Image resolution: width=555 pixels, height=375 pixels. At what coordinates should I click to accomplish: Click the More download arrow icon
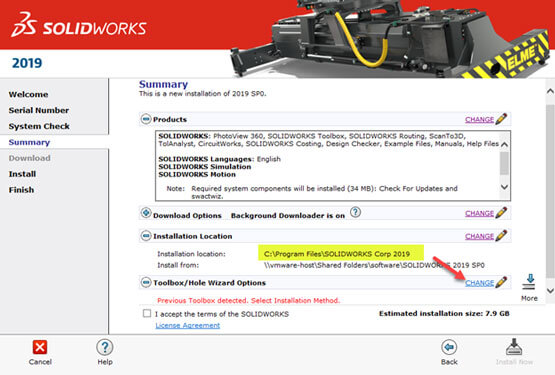tap(530, 282)
